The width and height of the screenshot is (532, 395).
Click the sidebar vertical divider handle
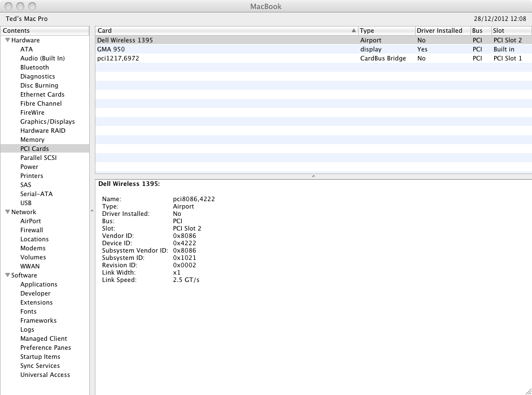coord(91,211)
